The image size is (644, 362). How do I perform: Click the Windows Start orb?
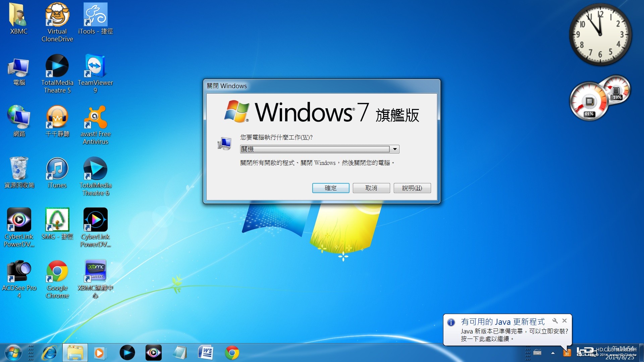(x=13, y=353)
